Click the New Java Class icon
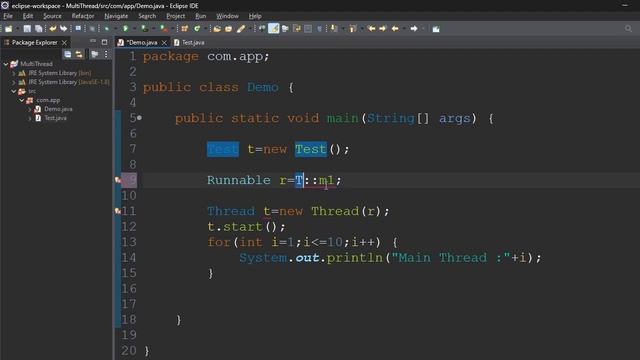The height and width of the screenshot is (360, 640). tap(197, 29)
